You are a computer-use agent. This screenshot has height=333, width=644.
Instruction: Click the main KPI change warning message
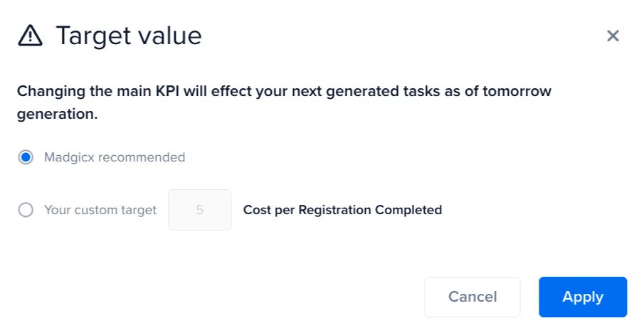(x=284, y=102)
